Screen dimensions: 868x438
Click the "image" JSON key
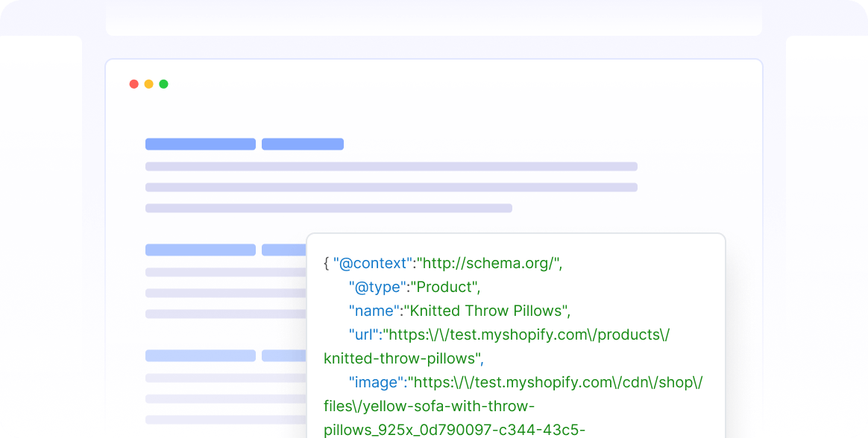click(x=375, y=383)
